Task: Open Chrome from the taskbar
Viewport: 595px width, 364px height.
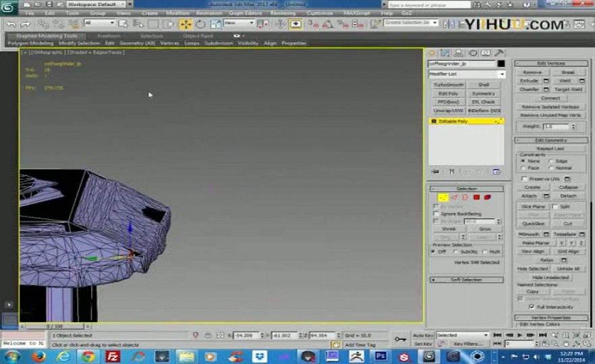Action: coord(88,357)
